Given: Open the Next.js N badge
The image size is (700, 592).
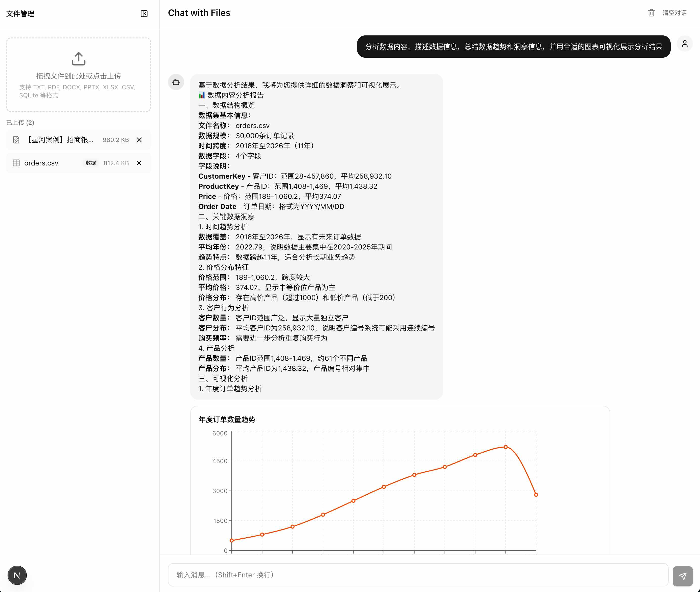Looking at the screenshot, I should point(17,575).
